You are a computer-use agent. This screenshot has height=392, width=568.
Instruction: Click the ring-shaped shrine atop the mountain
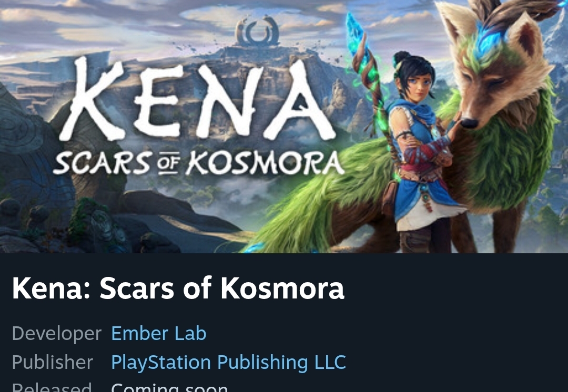point(258,31)
